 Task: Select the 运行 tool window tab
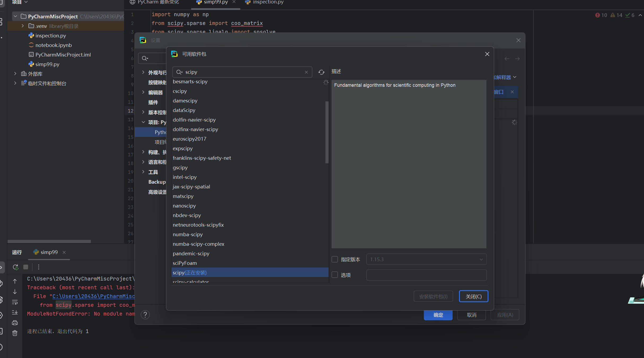(x=17, y=252)
